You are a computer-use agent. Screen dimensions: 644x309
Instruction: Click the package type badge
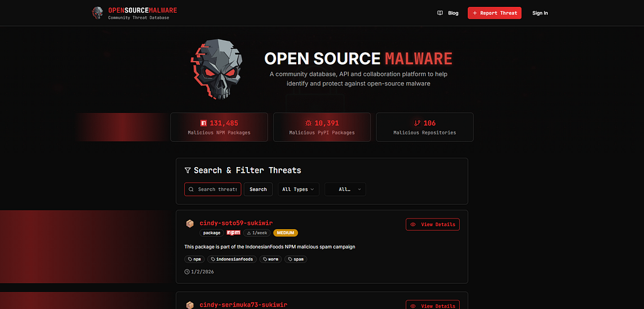(212, 233)
